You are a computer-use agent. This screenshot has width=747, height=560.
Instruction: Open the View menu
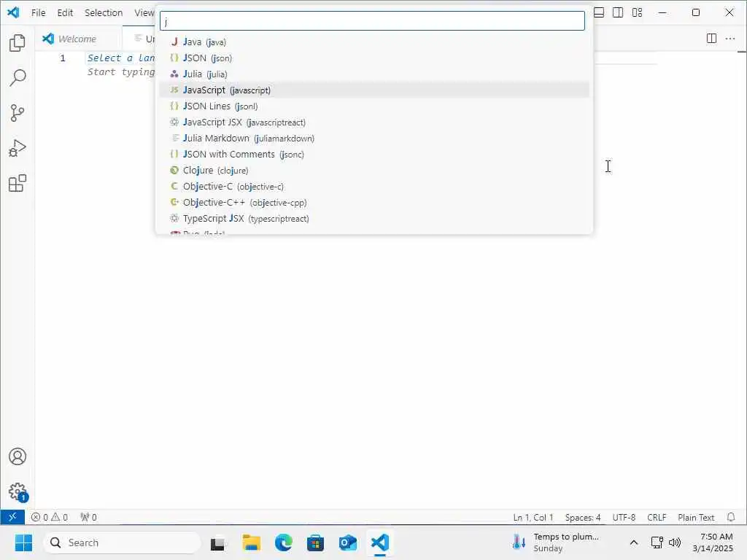pos(144,13)
